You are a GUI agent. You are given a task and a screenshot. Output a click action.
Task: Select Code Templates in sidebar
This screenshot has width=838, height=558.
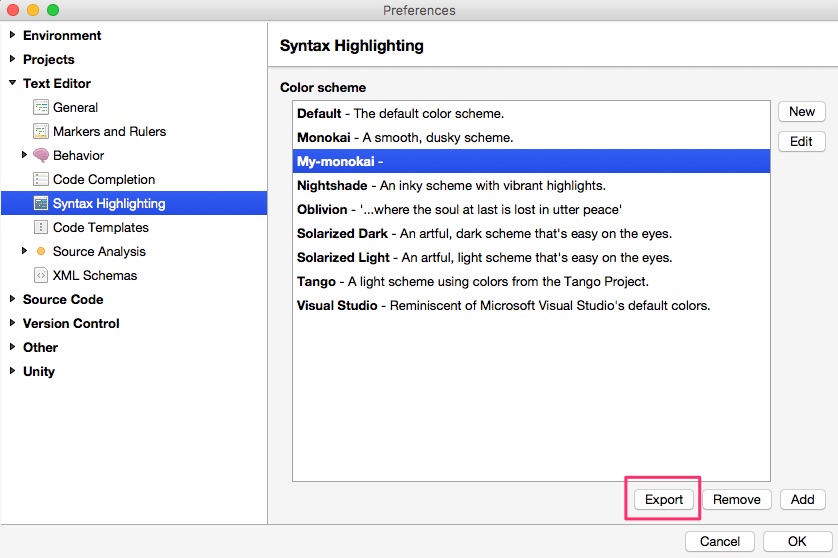(100, 228)
